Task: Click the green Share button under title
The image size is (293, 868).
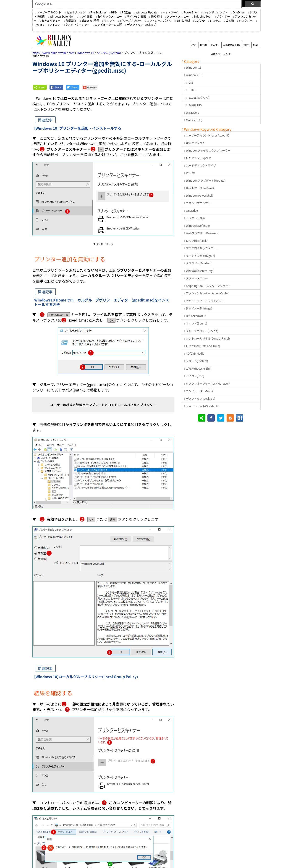Action: (39, 87)
